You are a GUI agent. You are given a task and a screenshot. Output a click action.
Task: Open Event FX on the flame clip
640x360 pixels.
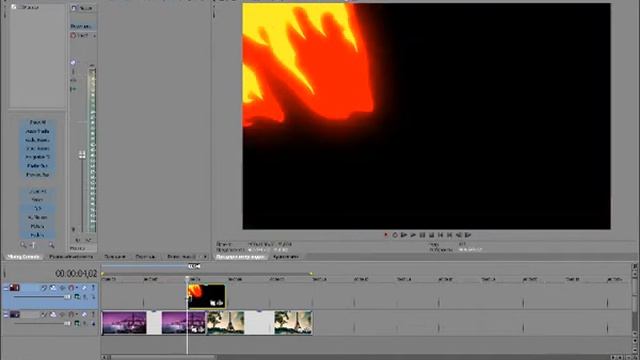[220, 303]
